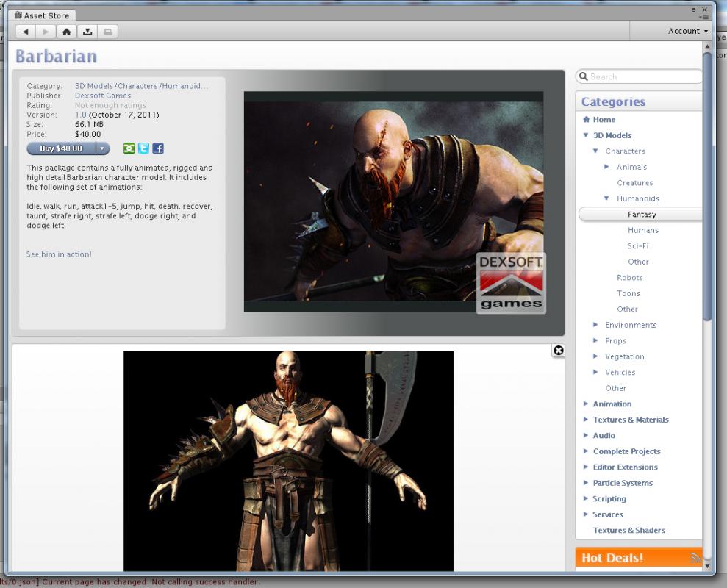
Task: Click the Barbarian promo image with Dexsoft logo
Action: click(393, 201)
